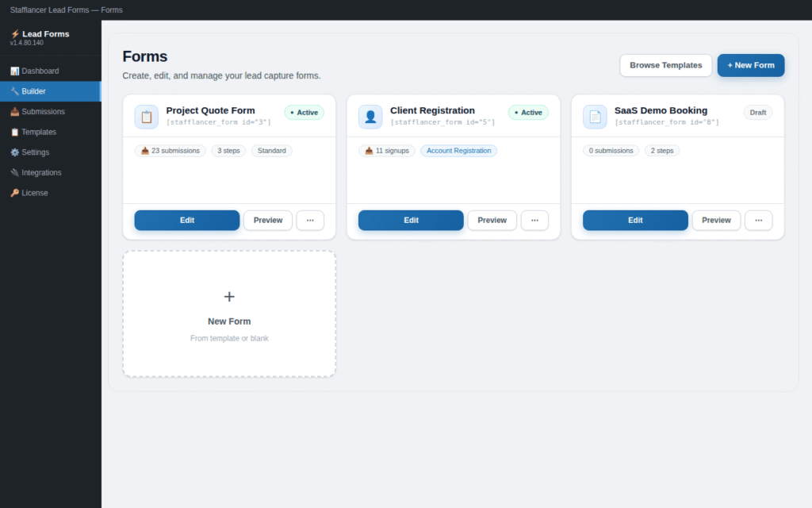
Task: Click the Account Registration tag
Action: 459,151
